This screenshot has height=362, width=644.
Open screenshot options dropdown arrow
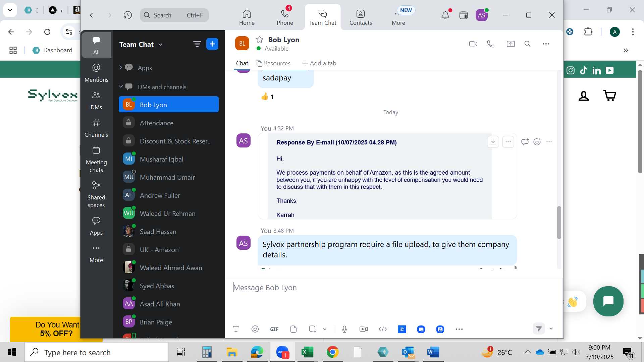[x=325, y=329]
